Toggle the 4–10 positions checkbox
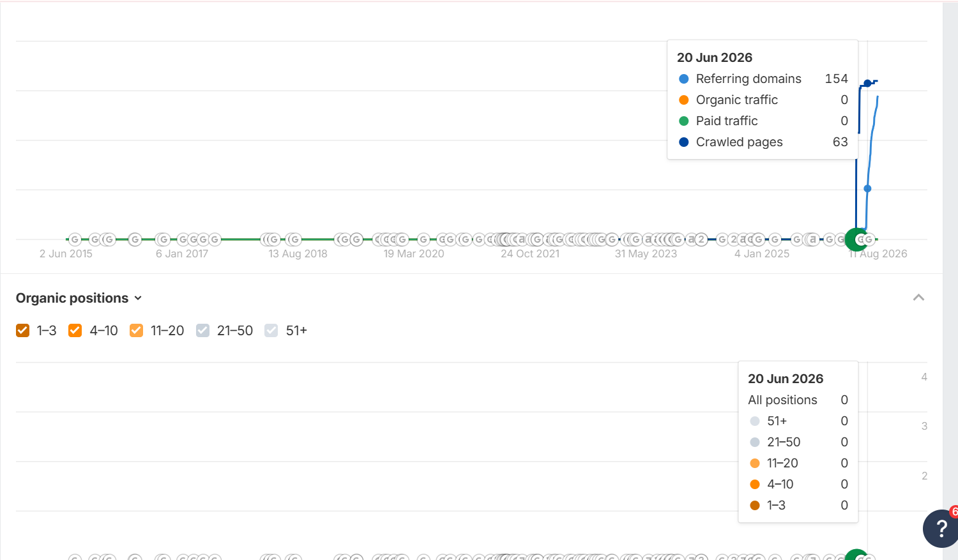The height and width of the screenshot is (560, 958). [75, 330]
